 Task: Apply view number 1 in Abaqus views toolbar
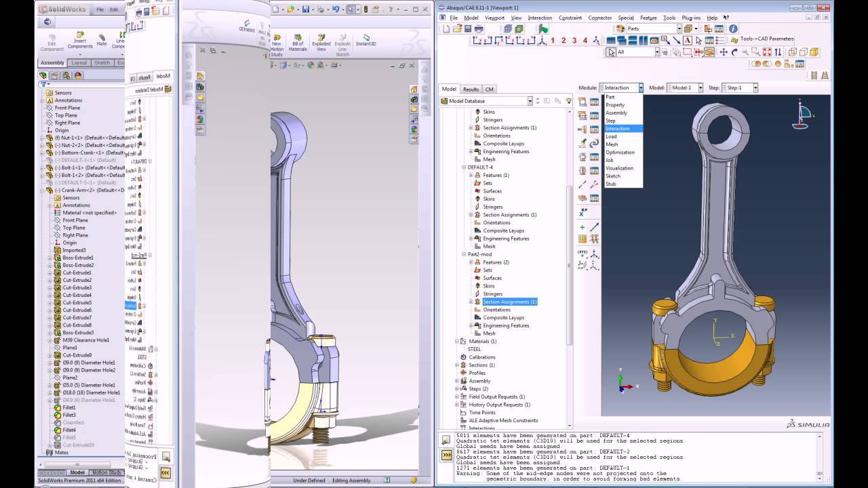pos(553,41)
